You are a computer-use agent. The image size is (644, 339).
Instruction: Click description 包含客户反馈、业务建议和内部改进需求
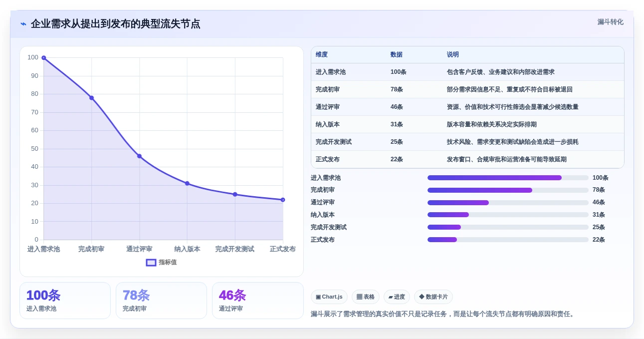(501, 72)
